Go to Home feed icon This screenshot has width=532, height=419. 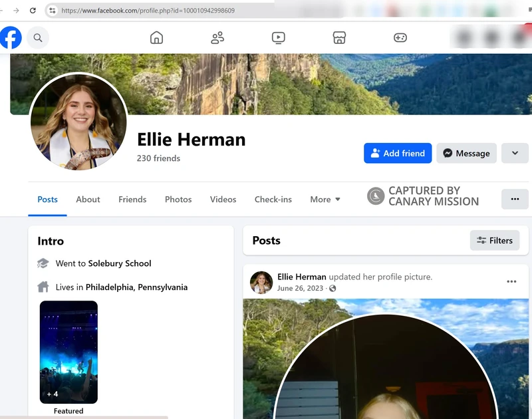point(156,38)
